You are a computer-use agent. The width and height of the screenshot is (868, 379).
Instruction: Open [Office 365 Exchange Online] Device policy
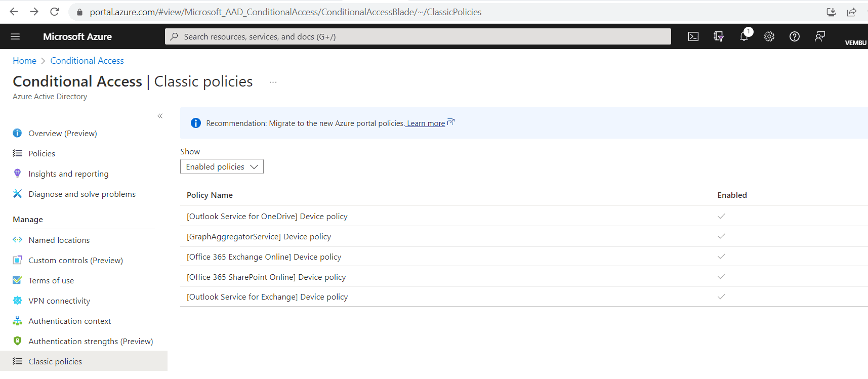[264, 257]
